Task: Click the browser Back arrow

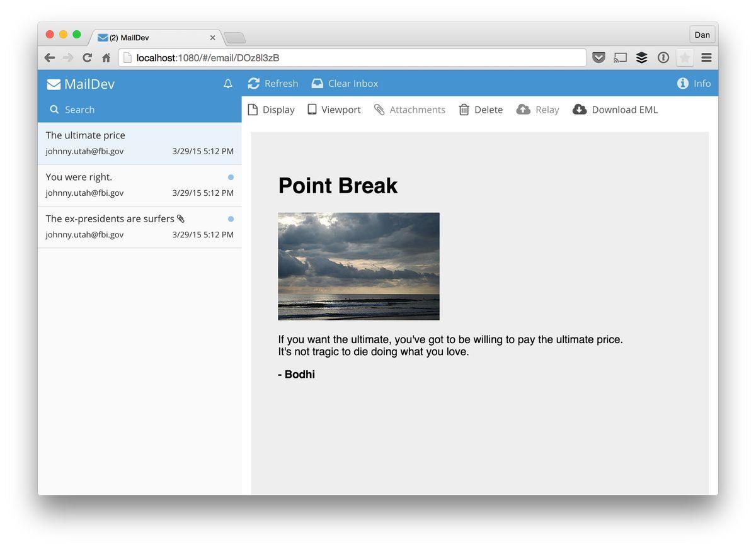Action: (49, 58)
